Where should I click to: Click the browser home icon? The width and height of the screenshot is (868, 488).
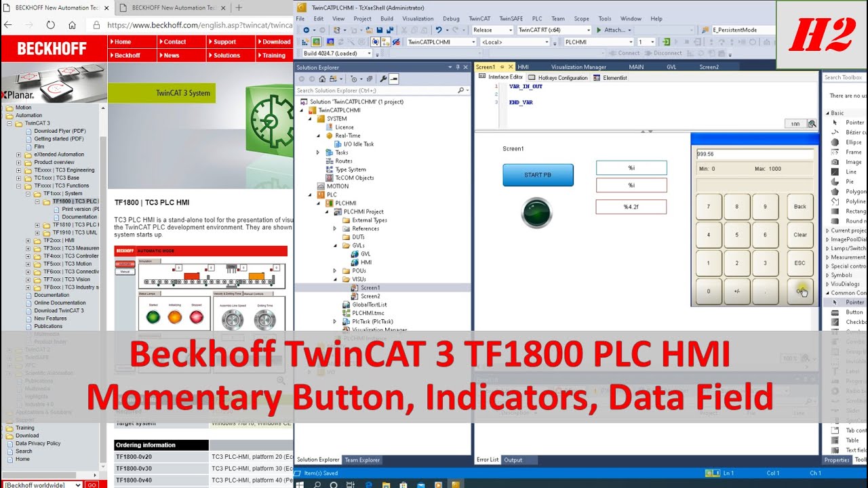[x=73, y=25]
